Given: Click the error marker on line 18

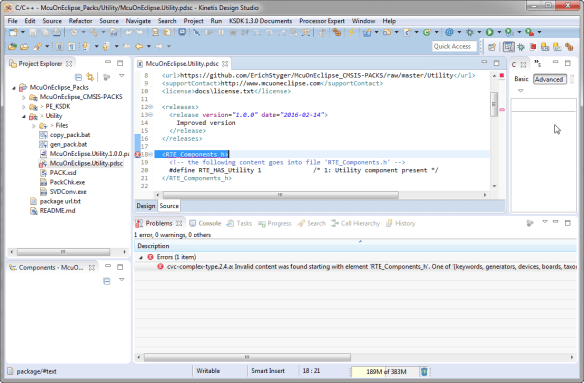Looking at the screenshot, I should point(137,154).
